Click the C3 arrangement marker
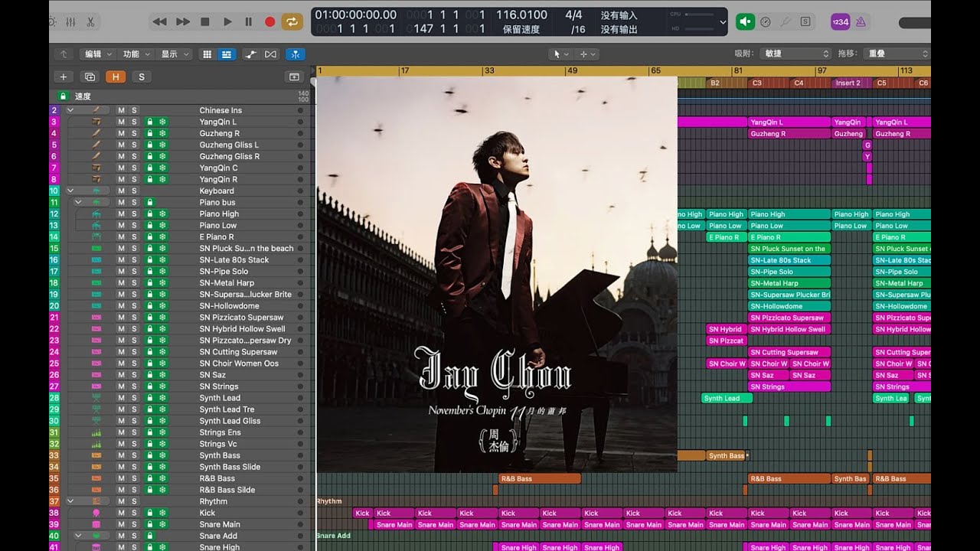The image size is (980, 551). (768, 83)
